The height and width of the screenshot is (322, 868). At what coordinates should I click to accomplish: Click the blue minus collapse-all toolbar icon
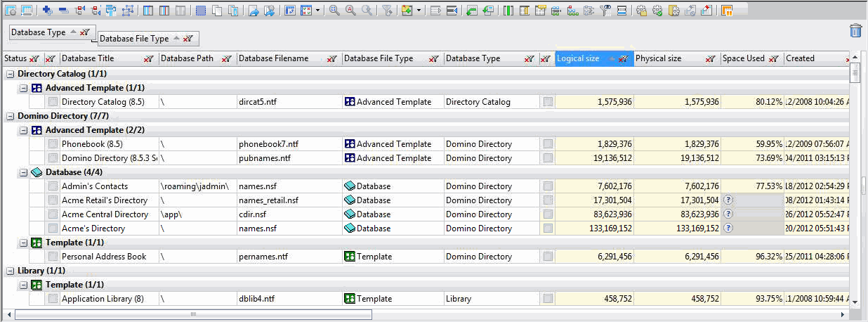tap(63, 11)
